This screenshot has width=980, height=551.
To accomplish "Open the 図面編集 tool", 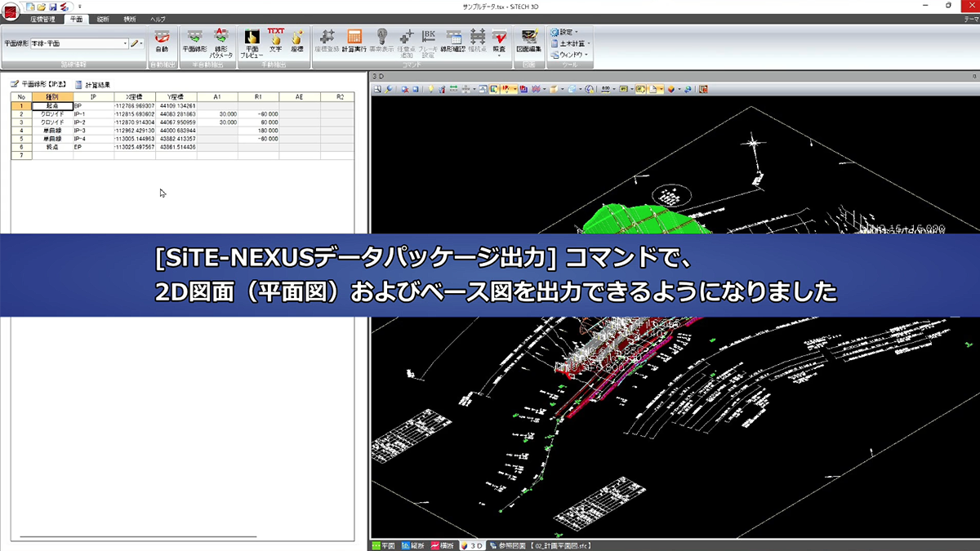I will coord(529,39).
